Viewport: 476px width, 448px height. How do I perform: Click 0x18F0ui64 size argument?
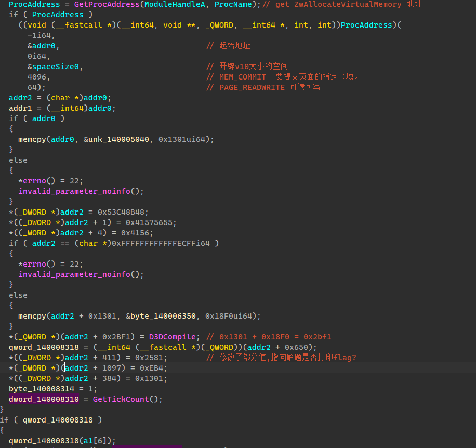click(x=228, y=316)
